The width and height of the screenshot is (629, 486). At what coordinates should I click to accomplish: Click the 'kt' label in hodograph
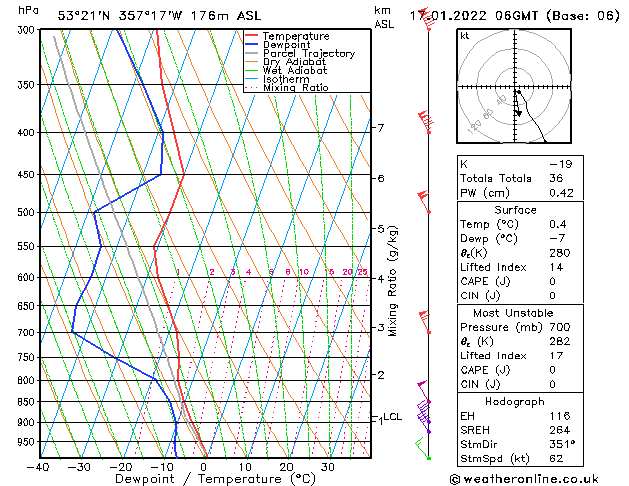pyautogui.click(x=465, y=36)
